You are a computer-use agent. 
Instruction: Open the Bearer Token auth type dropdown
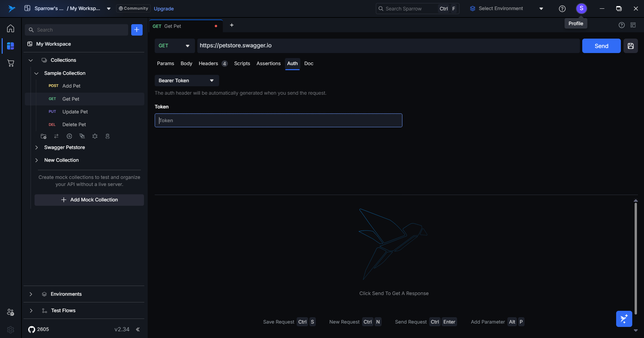tap(187, 81)
